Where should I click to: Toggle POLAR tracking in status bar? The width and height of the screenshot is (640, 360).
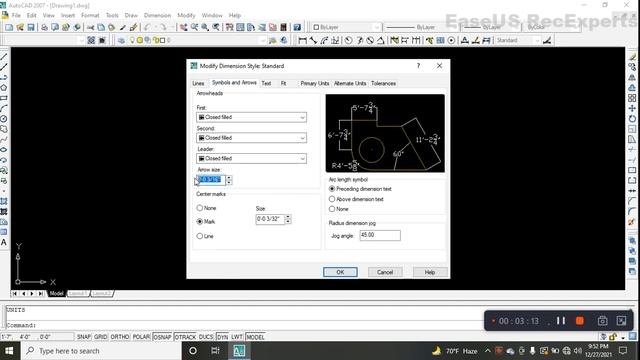click(x=141, y=337)
